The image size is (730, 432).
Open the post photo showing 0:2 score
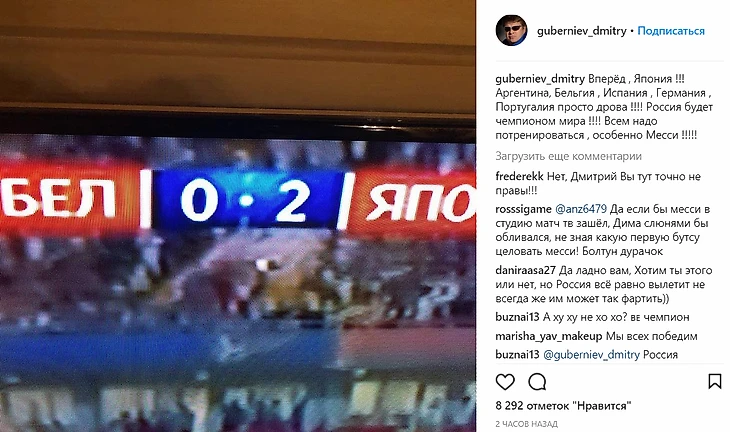238,216
